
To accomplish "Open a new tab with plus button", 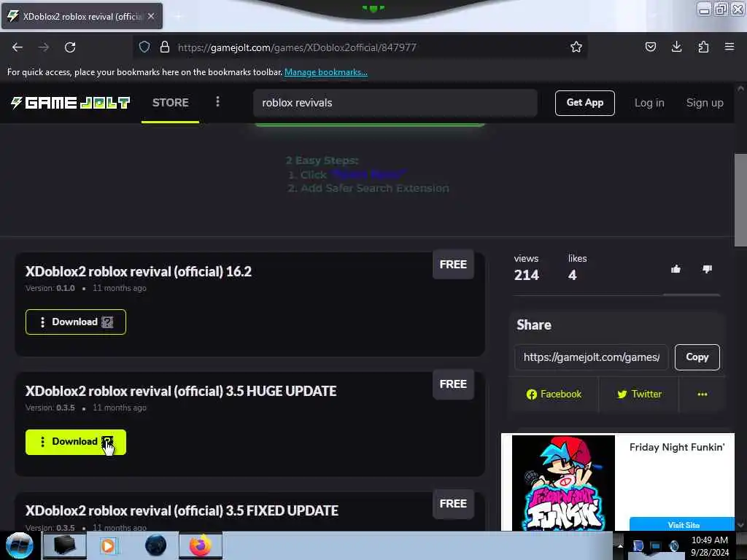I will [x=178, y=16].
